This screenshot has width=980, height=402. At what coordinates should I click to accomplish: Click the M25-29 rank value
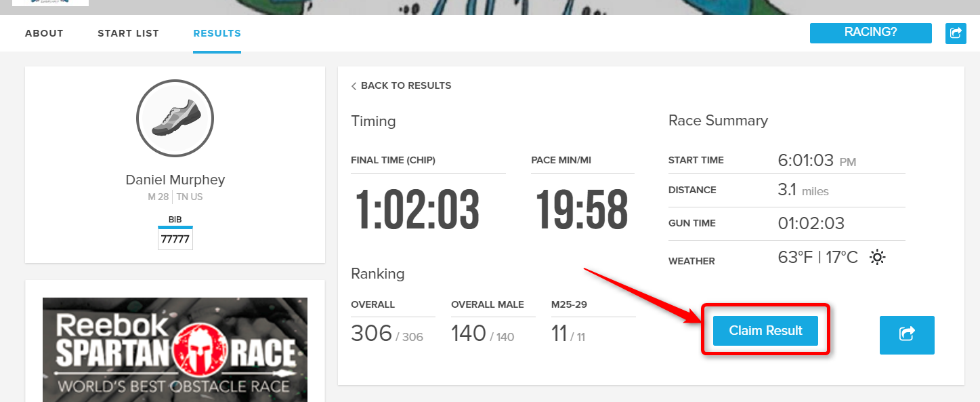(x=559, y=334)
